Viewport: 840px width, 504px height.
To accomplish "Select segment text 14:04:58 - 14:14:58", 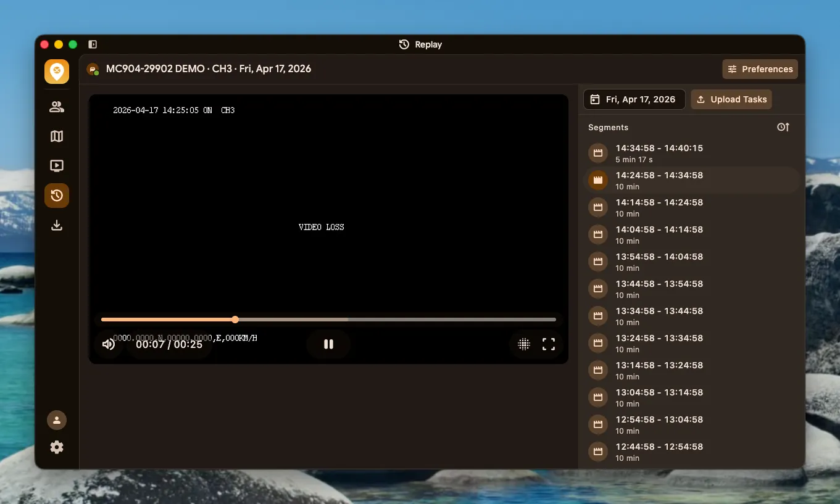I will (x=659, y=229).
